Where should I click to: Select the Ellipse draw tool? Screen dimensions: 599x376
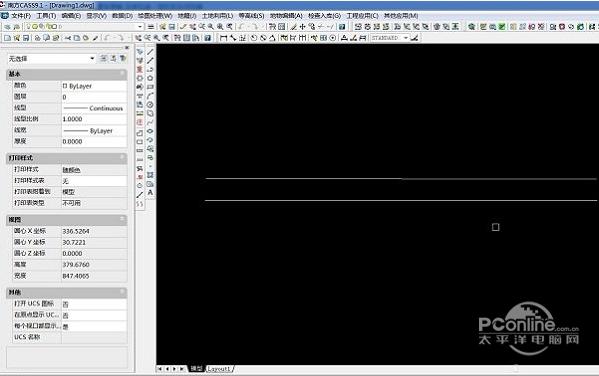150,131
